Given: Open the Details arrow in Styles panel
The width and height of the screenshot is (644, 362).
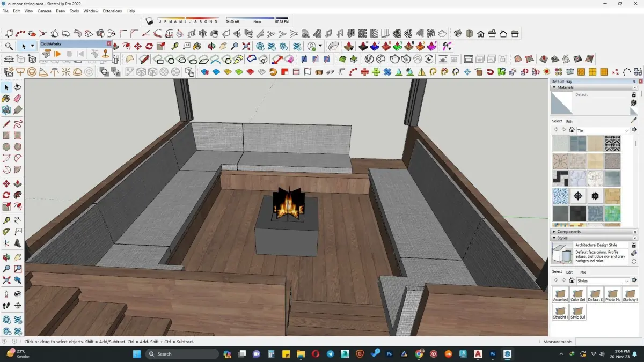Looking at the screenshot, I should pyautogui.click(x=634, y=280).
